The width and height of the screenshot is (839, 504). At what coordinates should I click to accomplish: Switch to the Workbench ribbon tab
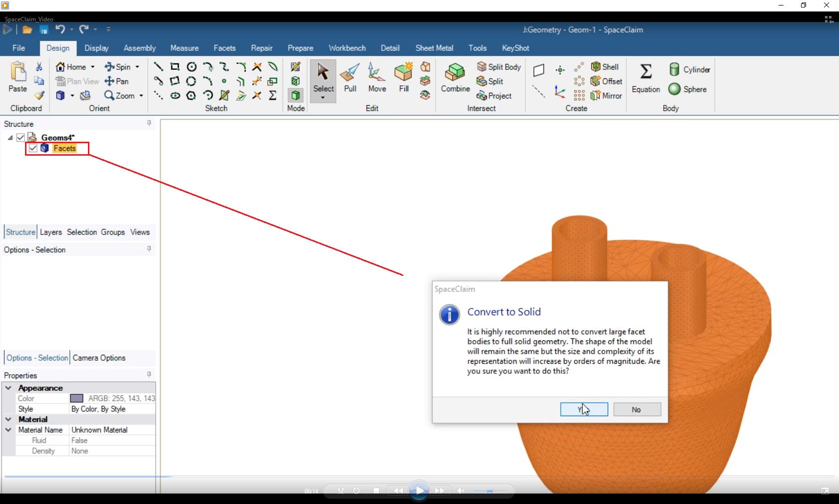pos(347,48)
